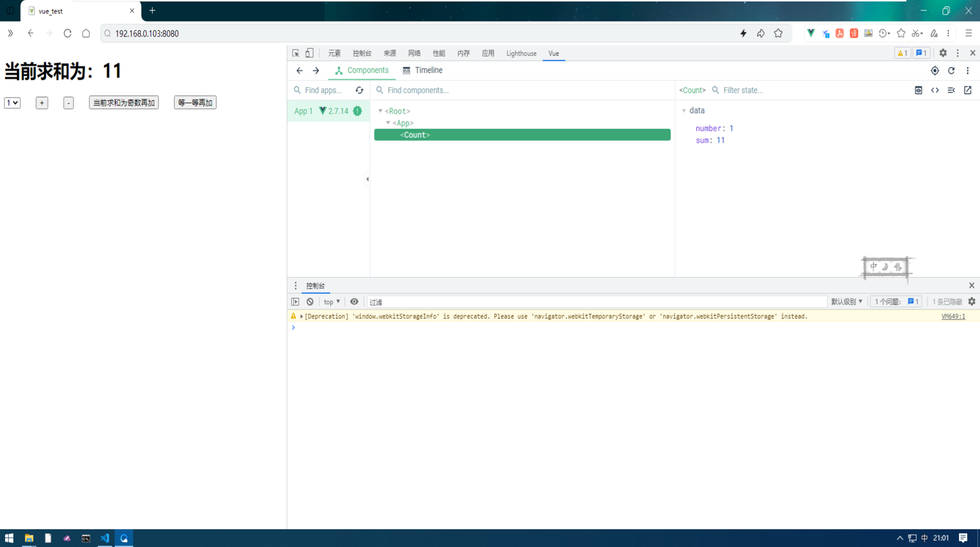Open console settings gear

point(972,302)
